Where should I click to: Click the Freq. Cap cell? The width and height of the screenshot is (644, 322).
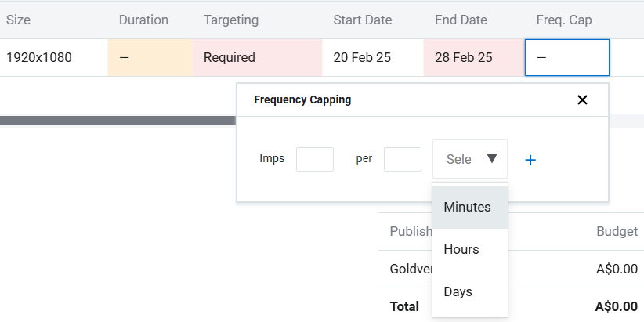tap(566, 58)
